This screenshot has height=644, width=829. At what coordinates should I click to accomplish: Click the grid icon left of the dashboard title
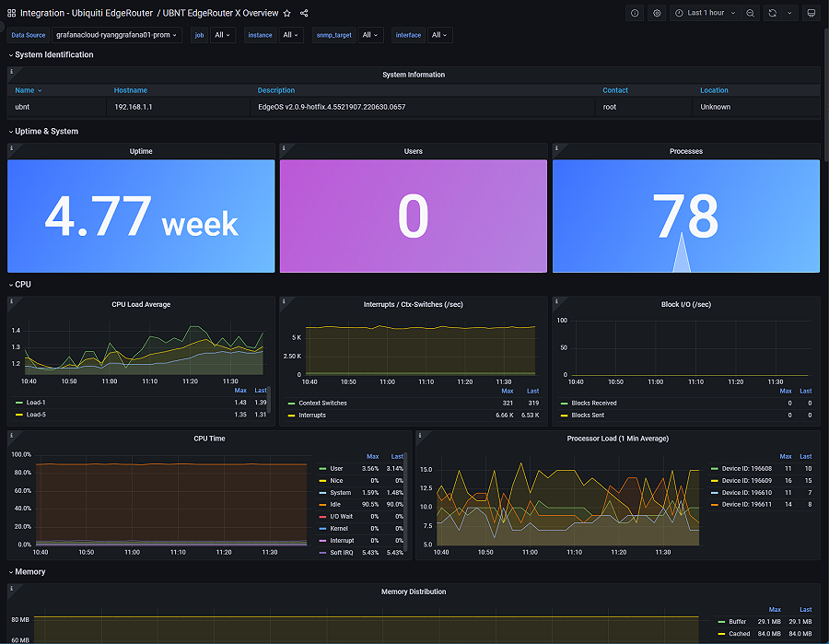tap(11, 13)
